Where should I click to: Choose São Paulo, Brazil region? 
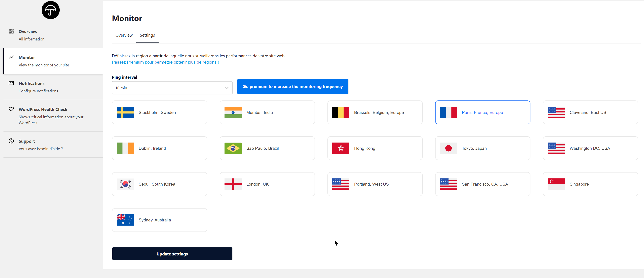click(x=267, y=148)
